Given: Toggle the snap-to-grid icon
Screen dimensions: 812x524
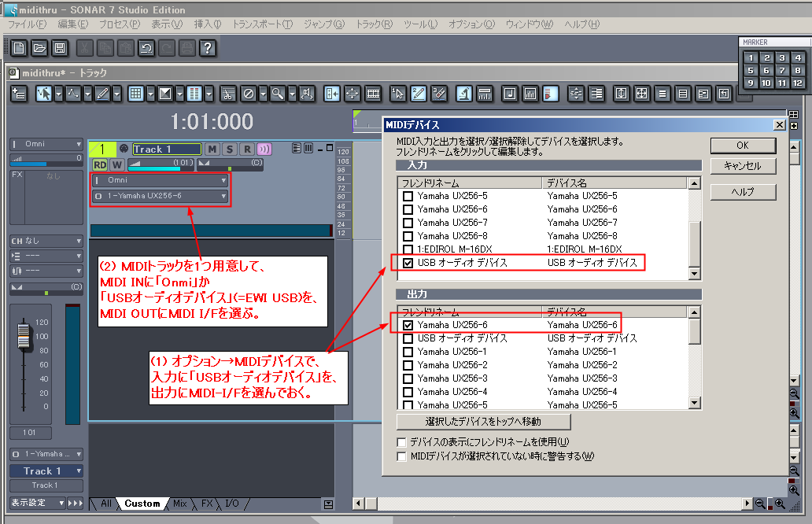Looking at the screenshot, I should coord(135,94).
